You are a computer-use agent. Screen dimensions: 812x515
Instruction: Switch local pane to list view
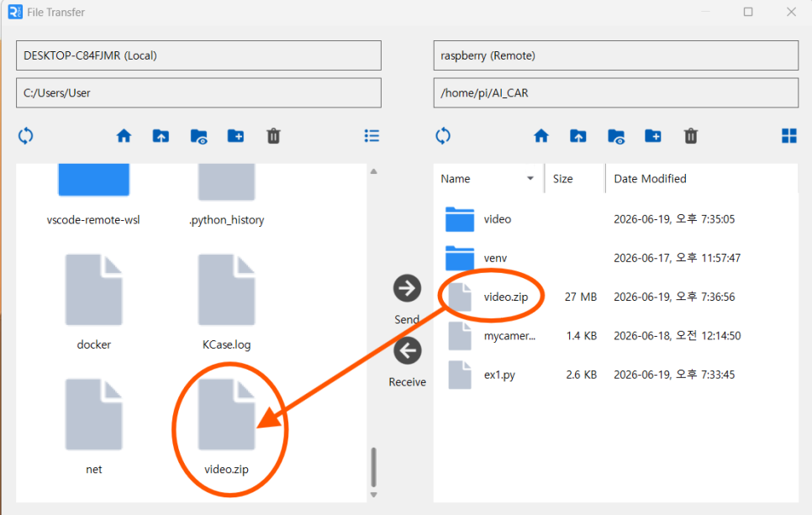point(372,135)
